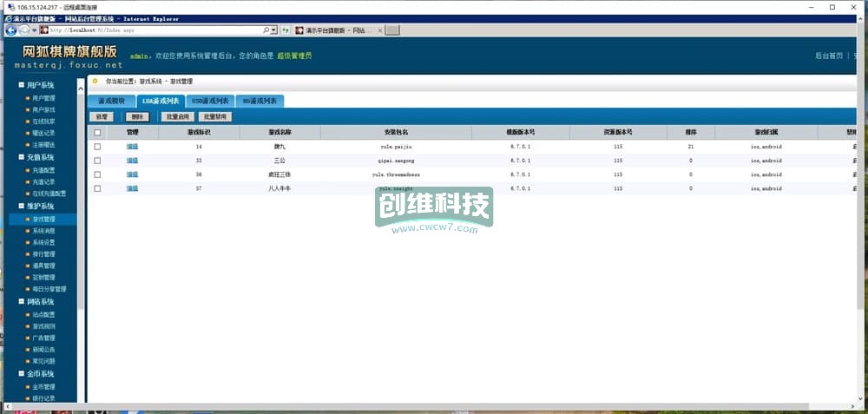Open 新闻公告 in the sidebar
868x414 pixels.
point(43,349)
